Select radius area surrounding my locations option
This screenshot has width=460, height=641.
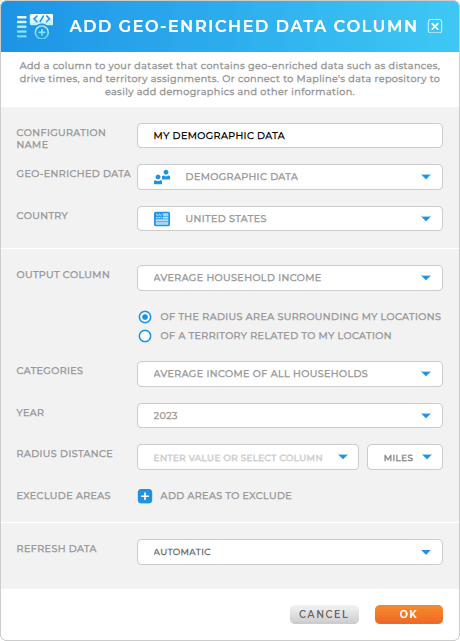145,317
